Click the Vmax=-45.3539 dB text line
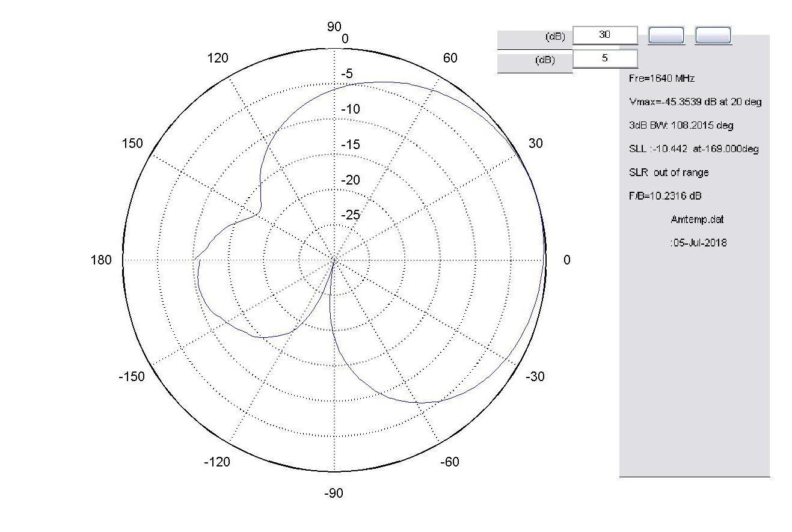Viewport: 792px width, 532px height. [x=695, y=102]
